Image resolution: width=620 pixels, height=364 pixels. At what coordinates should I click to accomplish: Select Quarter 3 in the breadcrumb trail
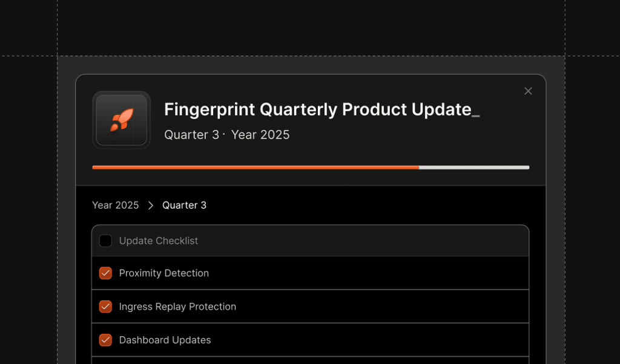tap(185, 205)
